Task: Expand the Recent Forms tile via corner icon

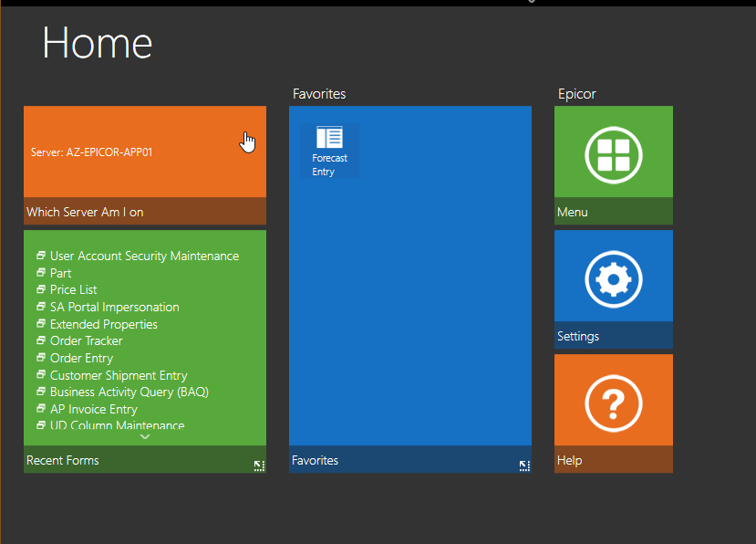Action: pos(259,466)
